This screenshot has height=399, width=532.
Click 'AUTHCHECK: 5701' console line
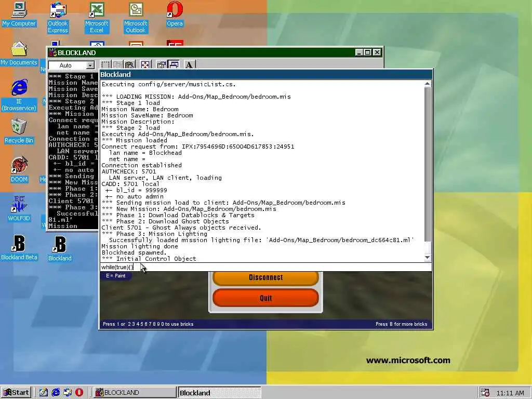click(x=129, y=171)
